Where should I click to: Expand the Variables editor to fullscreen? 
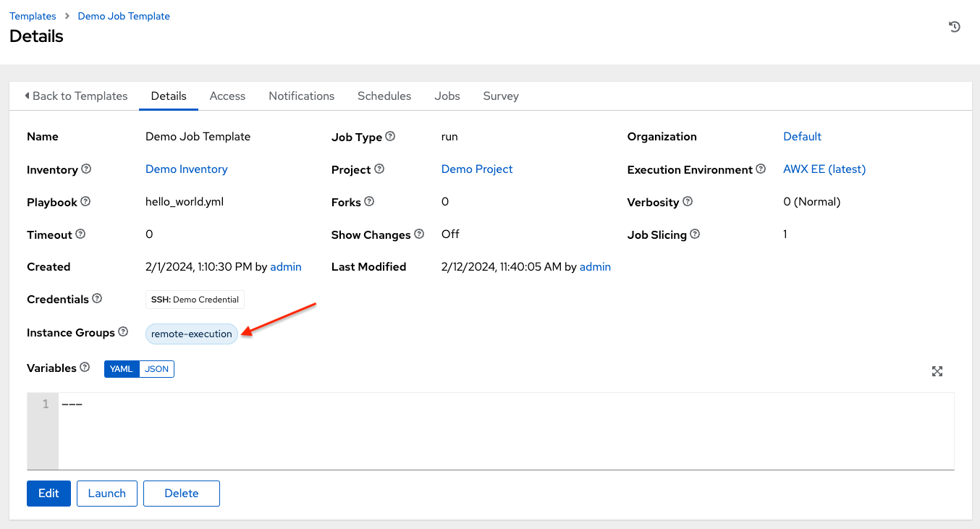point(937,371)
